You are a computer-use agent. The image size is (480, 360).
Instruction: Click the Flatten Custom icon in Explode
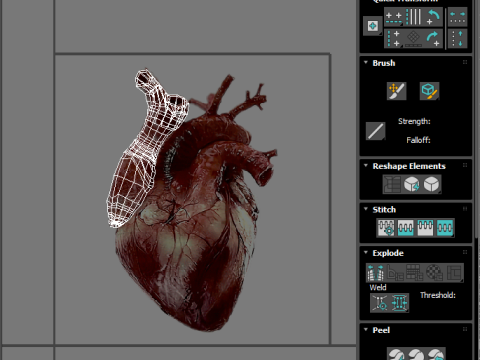pos(454,273)
